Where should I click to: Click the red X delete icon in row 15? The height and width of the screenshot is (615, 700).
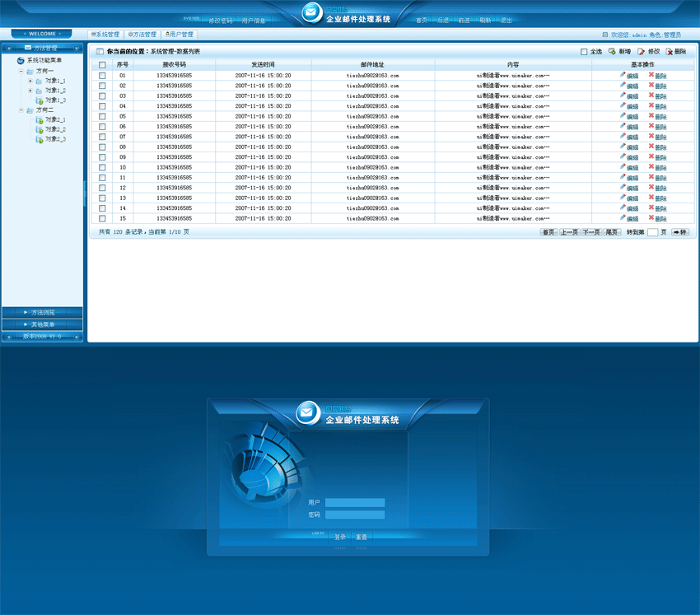pyautogui.click(x=651, y=218)
